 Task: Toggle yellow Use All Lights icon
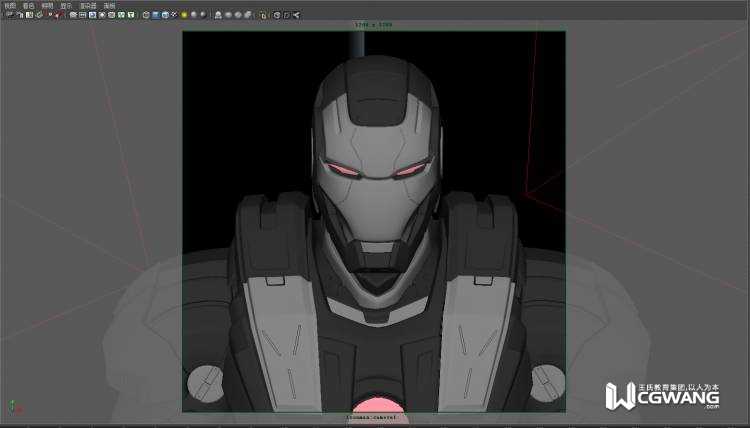coord(184,15)
